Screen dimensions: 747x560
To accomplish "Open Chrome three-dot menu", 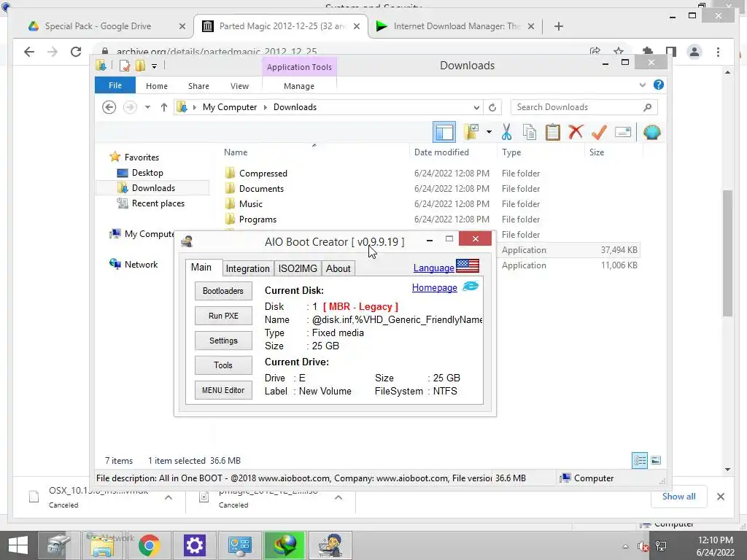I will click(718, 52).
